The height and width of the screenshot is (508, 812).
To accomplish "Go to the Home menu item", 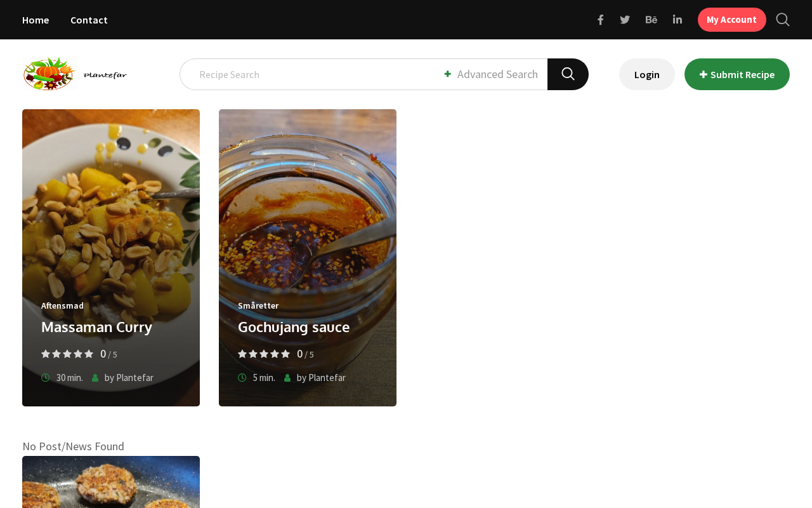I will tap(36, 20).
